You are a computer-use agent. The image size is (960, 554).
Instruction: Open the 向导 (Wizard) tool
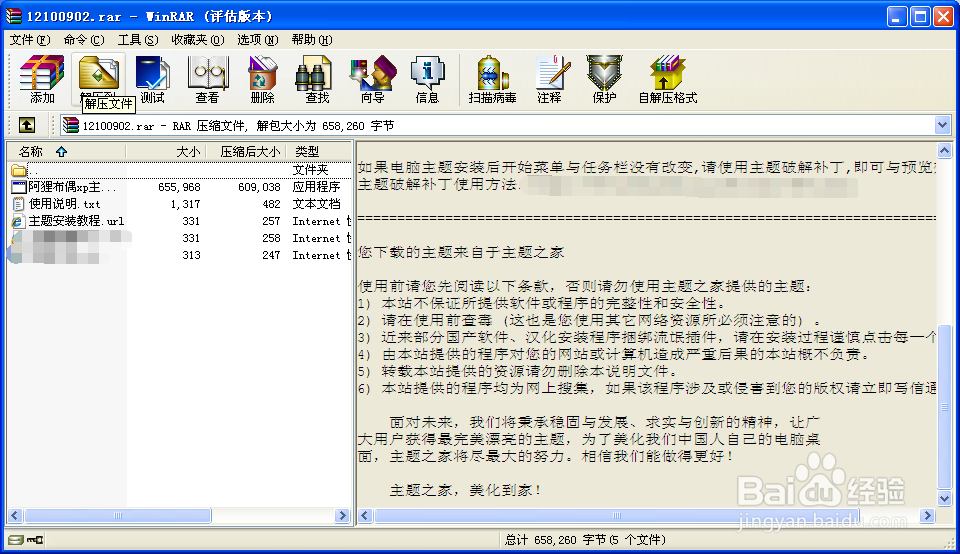point(372,79)
